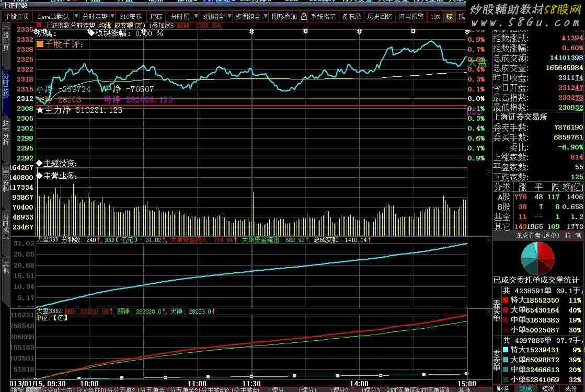Switch 龙虎看盘 to 笔 view
This screenshot has height=392, width=585.
pos(578,236)
